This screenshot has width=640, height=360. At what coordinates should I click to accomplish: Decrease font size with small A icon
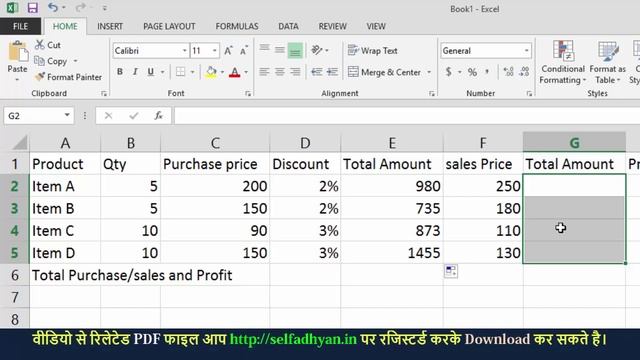click(x=244, y=51)
